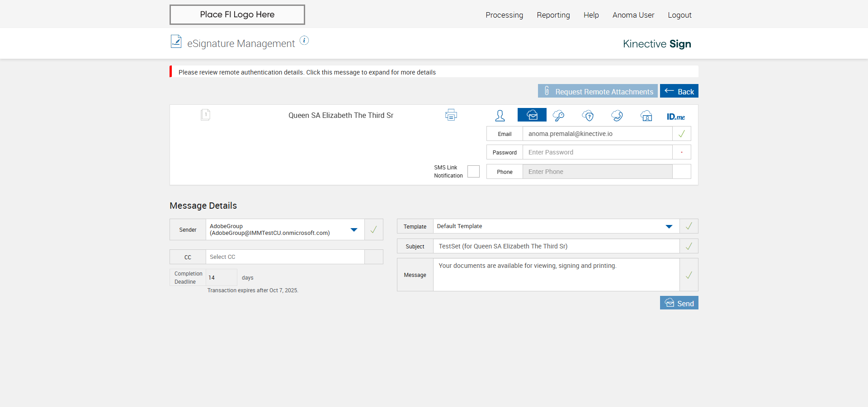Choose ID.me authentication option
Screen dimensions: 868x407
[x=675, y=117]
